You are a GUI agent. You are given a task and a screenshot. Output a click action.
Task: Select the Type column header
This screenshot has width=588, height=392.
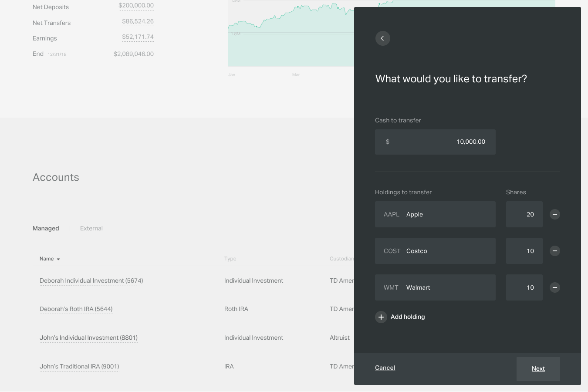[x=230, y=259]
